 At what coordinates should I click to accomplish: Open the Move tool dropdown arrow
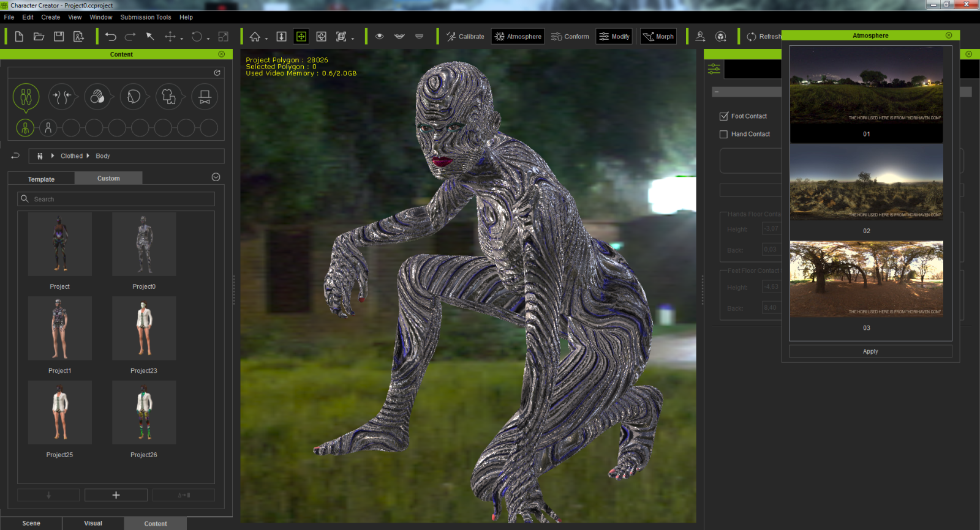pyautogui.click(x=182, y=39)
